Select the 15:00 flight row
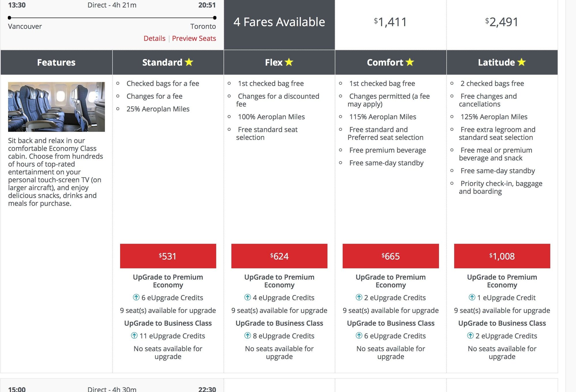 tap(112, 389)
